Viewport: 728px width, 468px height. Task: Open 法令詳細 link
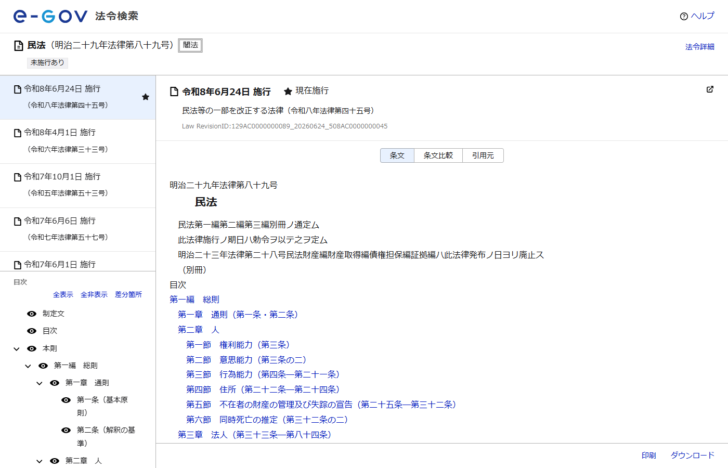[700, 46]
